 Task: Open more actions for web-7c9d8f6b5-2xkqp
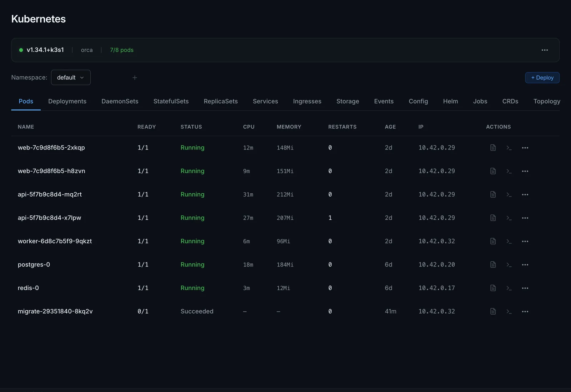pyautogui.click(x=525, y=148)
